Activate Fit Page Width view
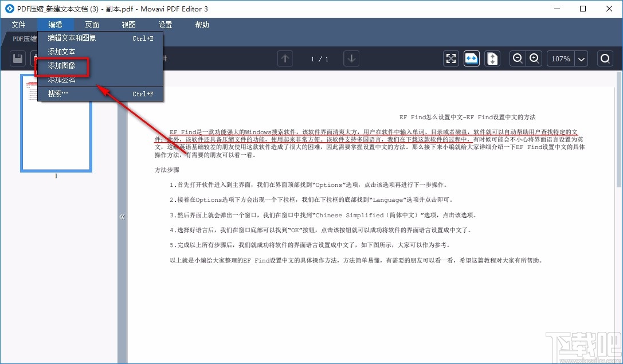The image size is (623, 364). (471, 58)
